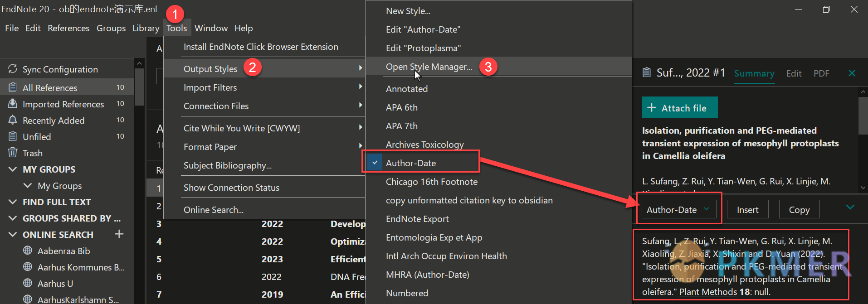Click Install EndNote Click Browser Extension

[264, 47]
